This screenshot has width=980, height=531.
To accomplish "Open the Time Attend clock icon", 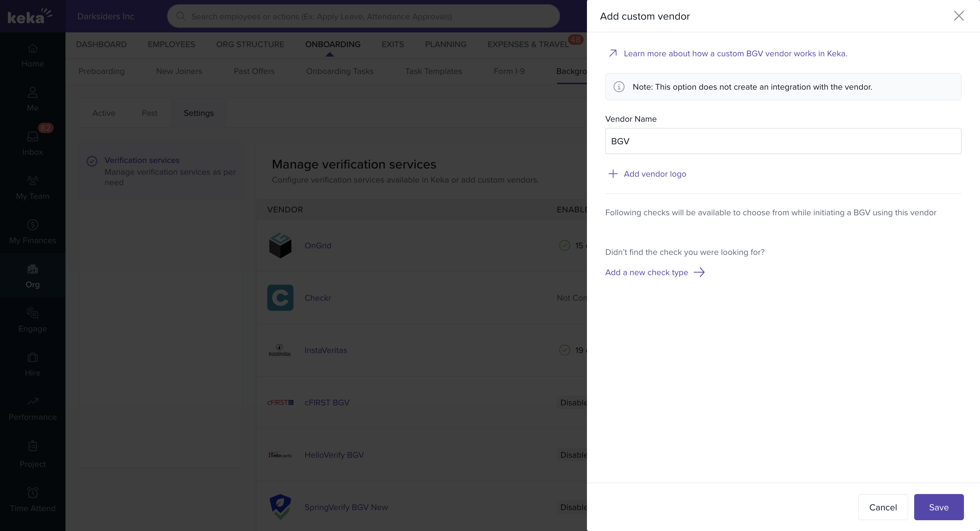I will click(x=33, y=493).
